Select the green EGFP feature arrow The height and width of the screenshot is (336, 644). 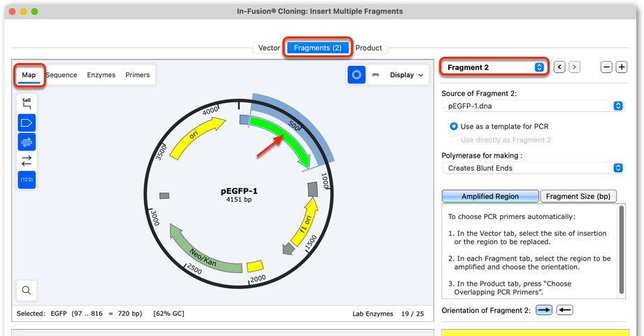click(x=287, y=135)
